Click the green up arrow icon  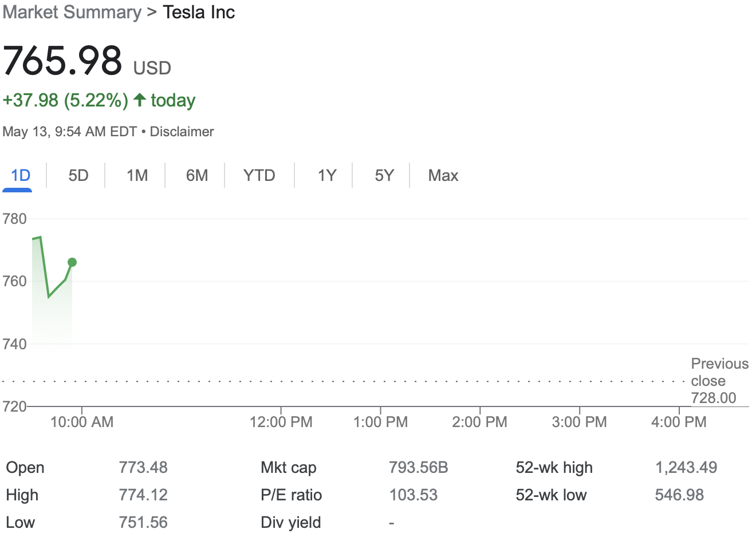pyautogui.click(x=140, y=100)
